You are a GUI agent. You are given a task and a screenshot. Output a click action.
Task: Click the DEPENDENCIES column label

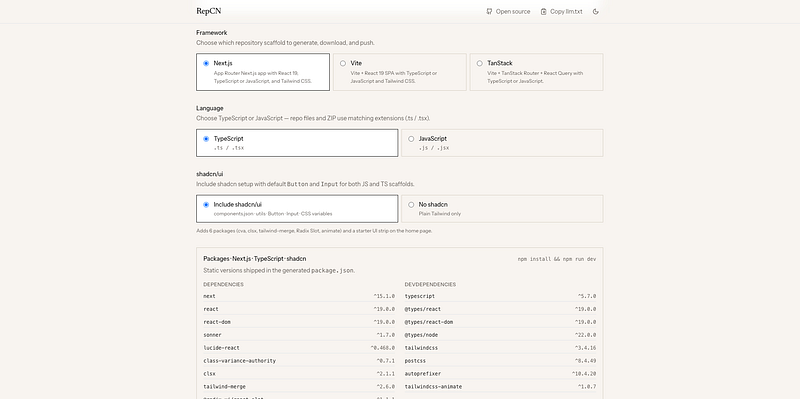click(x=223, y=284)
